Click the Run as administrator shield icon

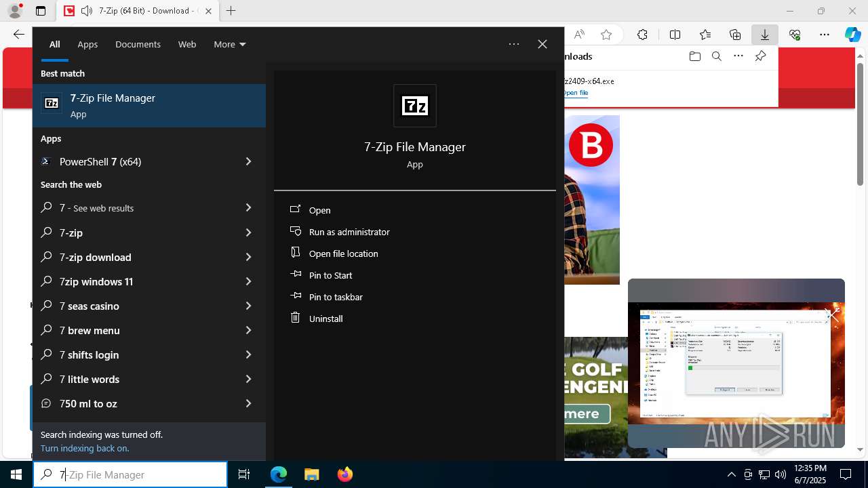pos(295,231)
